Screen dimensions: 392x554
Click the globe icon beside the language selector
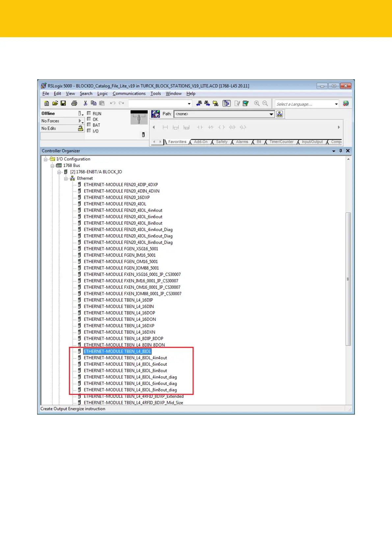coord(346,104)
